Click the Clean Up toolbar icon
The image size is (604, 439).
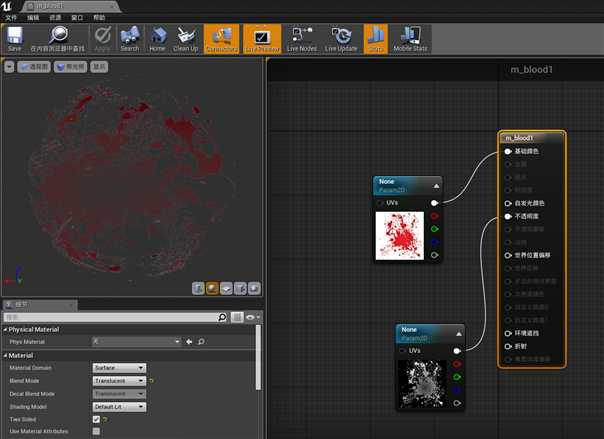pos(186,39)
